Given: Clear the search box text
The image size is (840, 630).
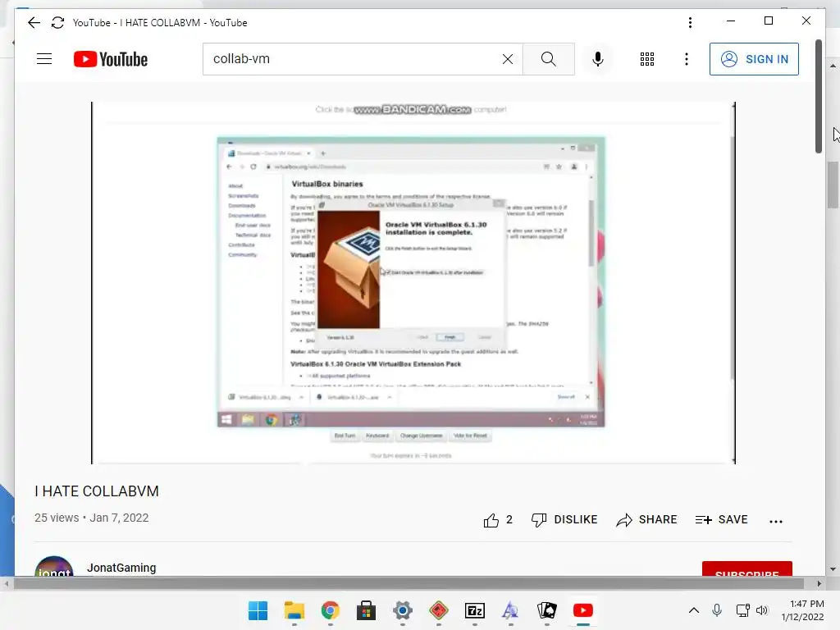Looking at the screenshot, I should click(x=507, y=59).
